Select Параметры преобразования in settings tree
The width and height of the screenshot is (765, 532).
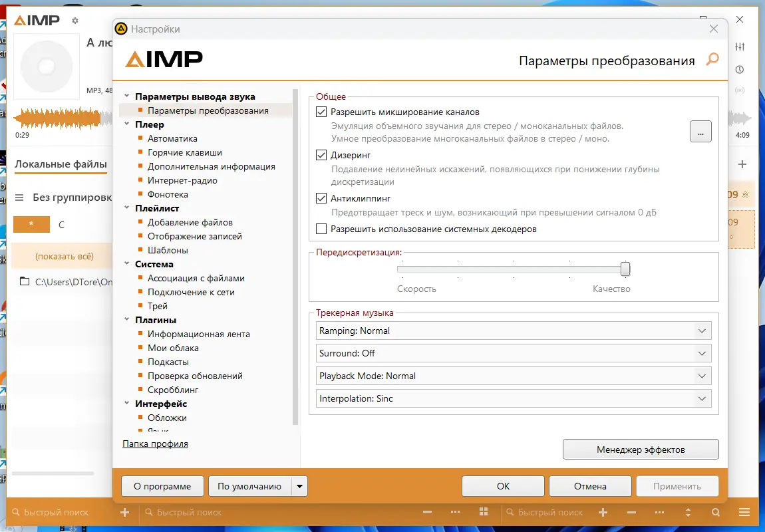point(208,110)
